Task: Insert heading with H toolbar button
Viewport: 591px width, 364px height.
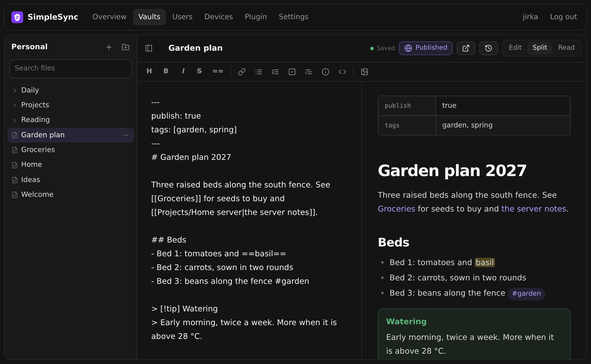Action: click(x=149, y=71)
